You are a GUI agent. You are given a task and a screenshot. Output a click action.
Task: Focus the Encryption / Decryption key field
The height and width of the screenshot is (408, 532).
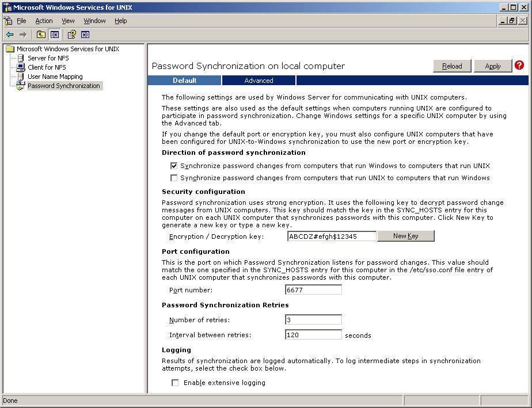pyautogui.click(x=332, y=237)
